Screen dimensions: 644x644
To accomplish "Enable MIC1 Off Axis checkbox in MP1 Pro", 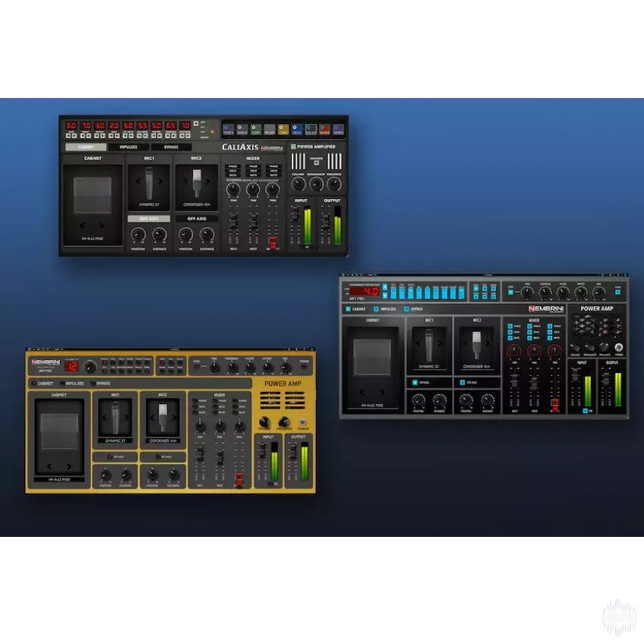I will (x=415, y=383).
